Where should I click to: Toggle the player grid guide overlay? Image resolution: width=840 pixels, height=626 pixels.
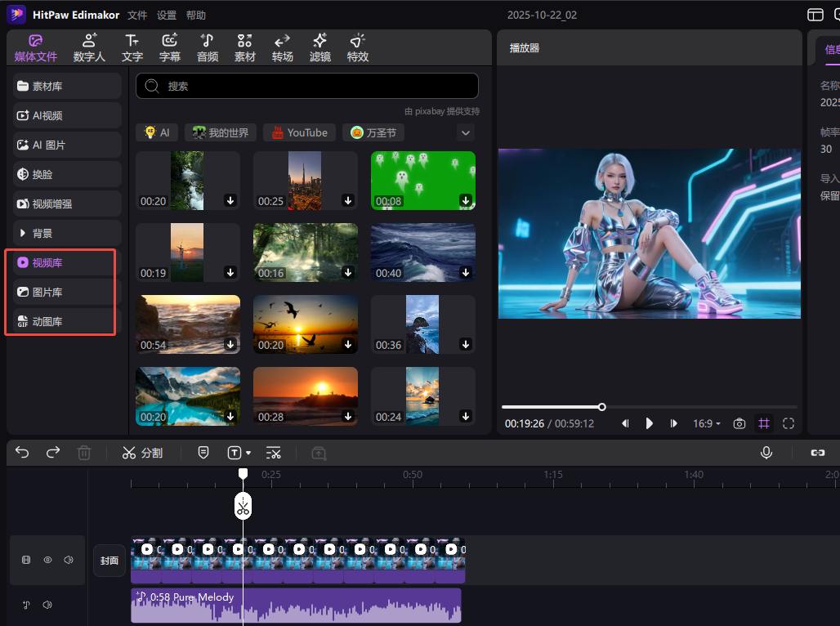tap(764, 423)
